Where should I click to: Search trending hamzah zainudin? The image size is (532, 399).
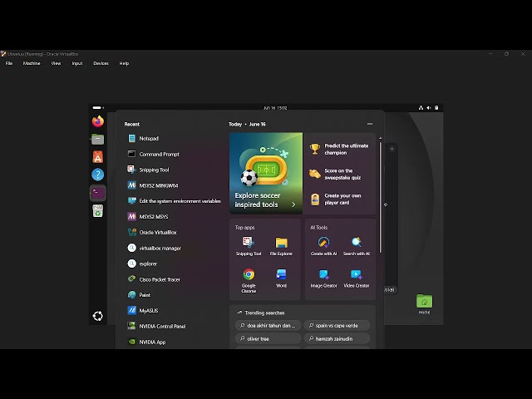337,338
